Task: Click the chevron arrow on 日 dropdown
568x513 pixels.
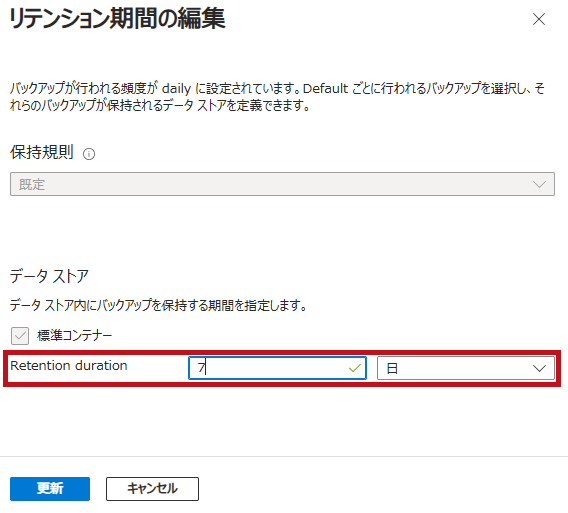Action: [539, 368]
